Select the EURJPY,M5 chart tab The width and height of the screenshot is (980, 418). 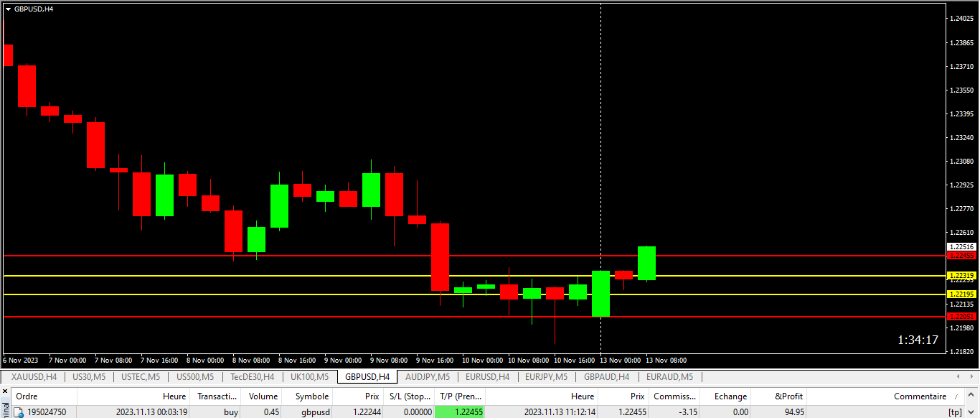[x=546, y=376]
